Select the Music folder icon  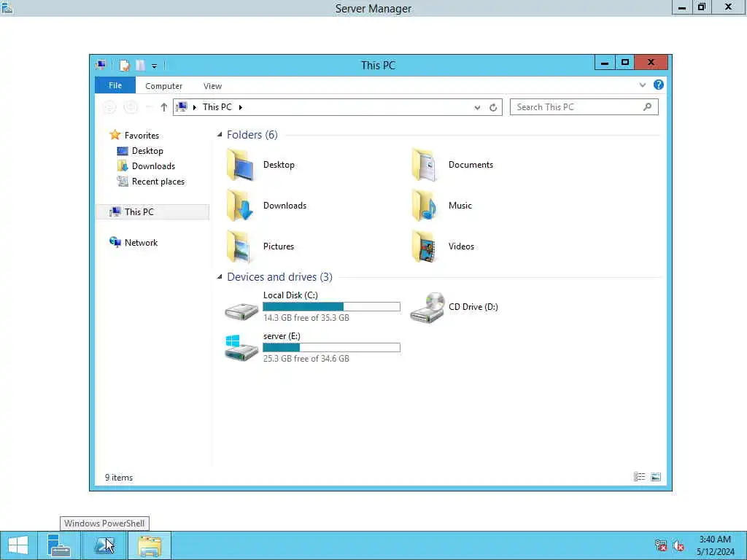pos(425,206)
